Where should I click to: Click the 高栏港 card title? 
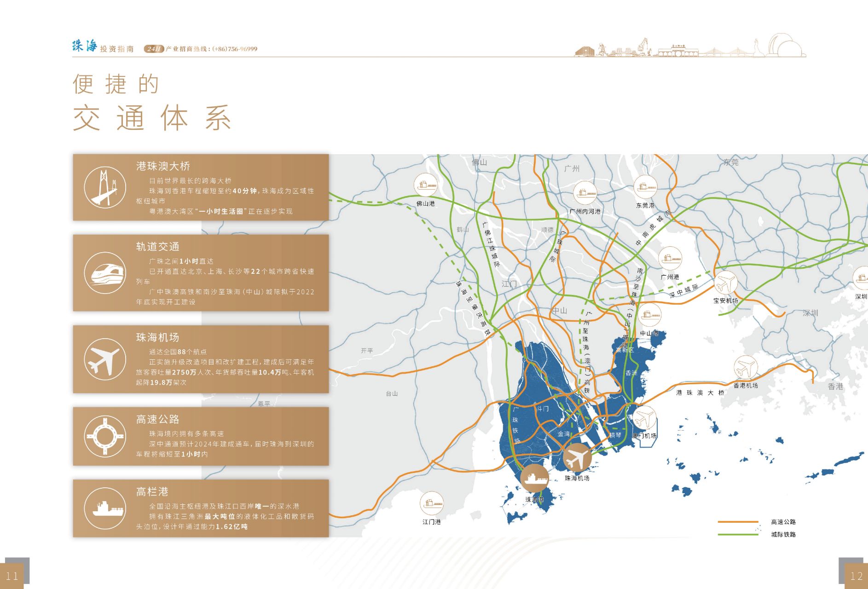click(152, 491)
